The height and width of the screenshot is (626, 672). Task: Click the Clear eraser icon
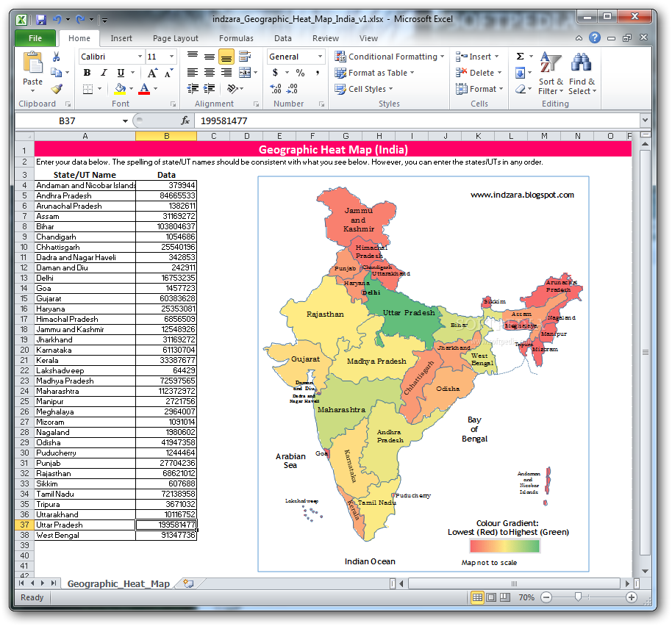521,89
